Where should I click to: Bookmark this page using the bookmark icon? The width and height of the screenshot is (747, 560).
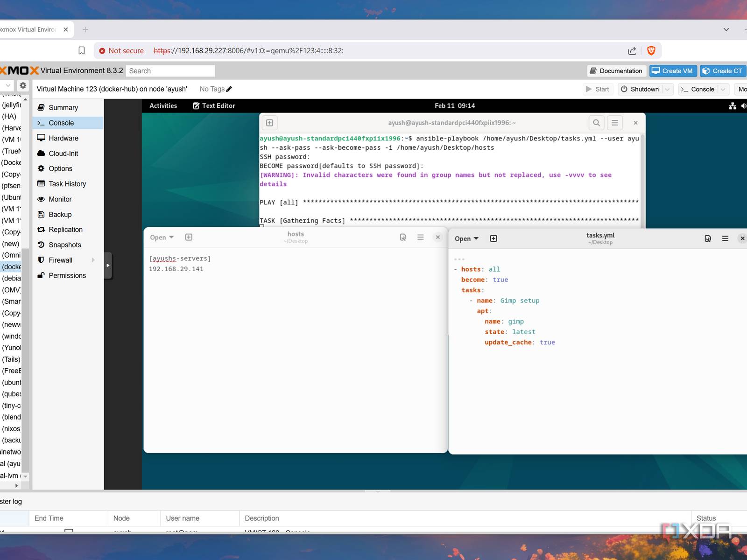(x=82, y=50)
